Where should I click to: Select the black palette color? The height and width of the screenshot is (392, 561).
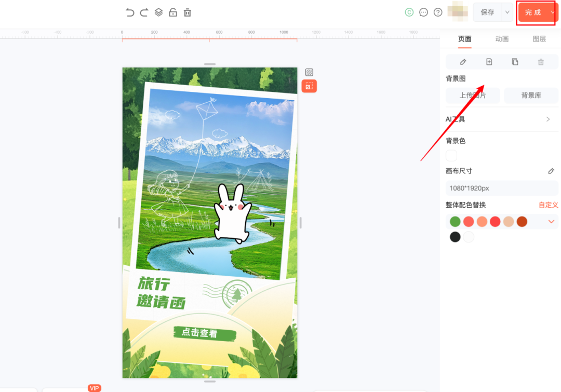455,237
